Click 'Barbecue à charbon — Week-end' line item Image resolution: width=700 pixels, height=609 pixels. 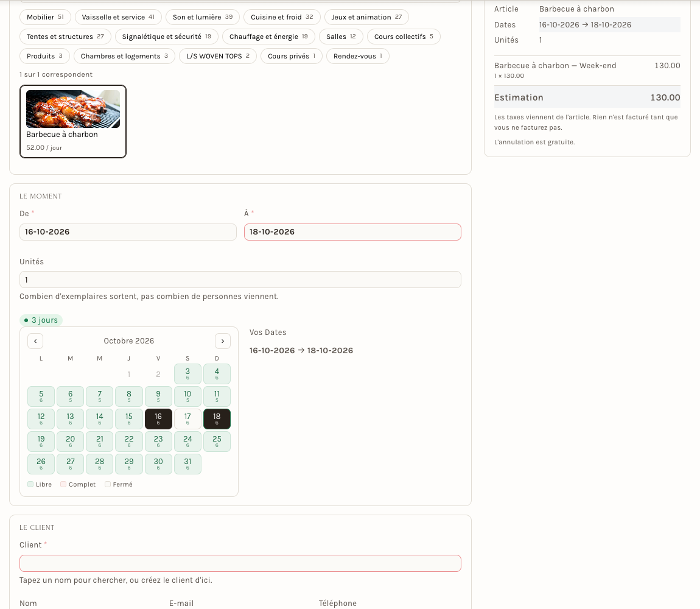click(x=555, y=66)
